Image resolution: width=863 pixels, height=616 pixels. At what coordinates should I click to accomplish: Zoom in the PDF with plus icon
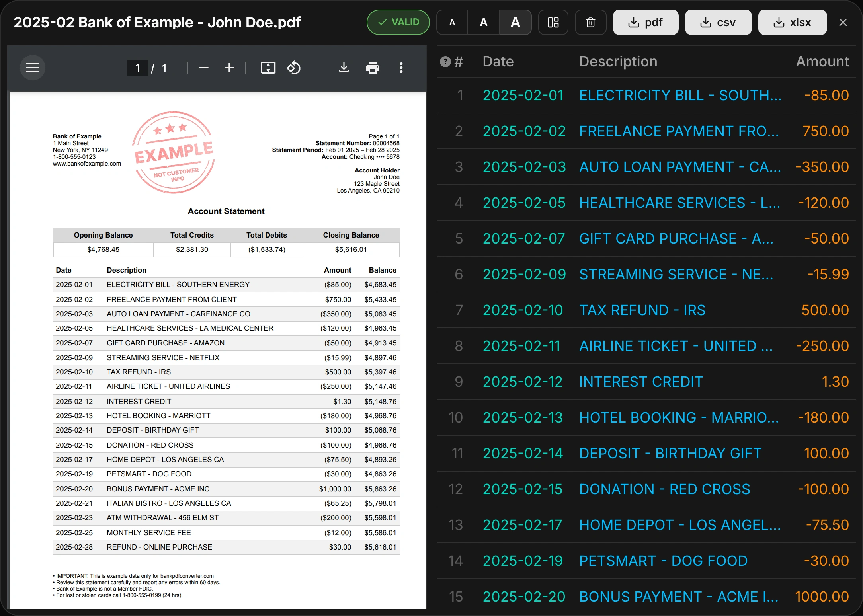(x=229, y=68)
